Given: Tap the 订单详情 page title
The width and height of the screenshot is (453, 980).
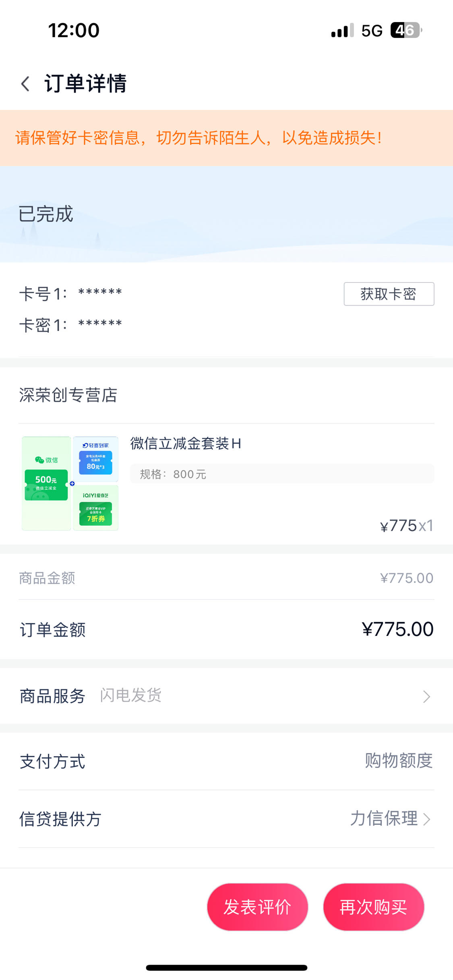Looking at the screenshot, I should point(85,83).
